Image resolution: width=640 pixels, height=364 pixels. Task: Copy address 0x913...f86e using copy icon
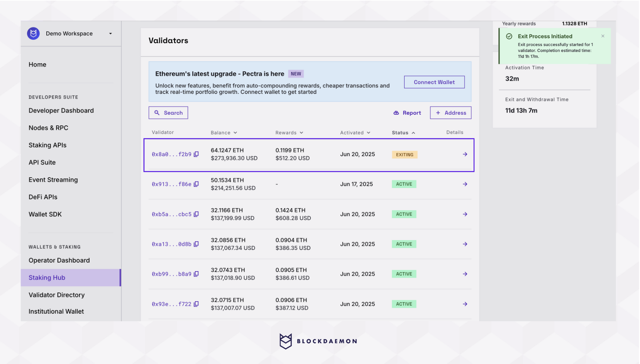pos(196,184)
